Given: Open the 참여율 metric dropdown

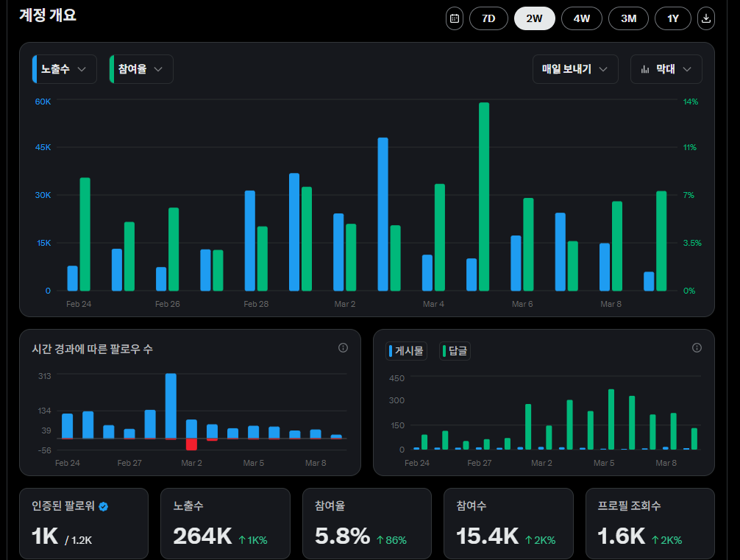Looking at the screenshot, I should pyautogui.click(x=141, y=69).
